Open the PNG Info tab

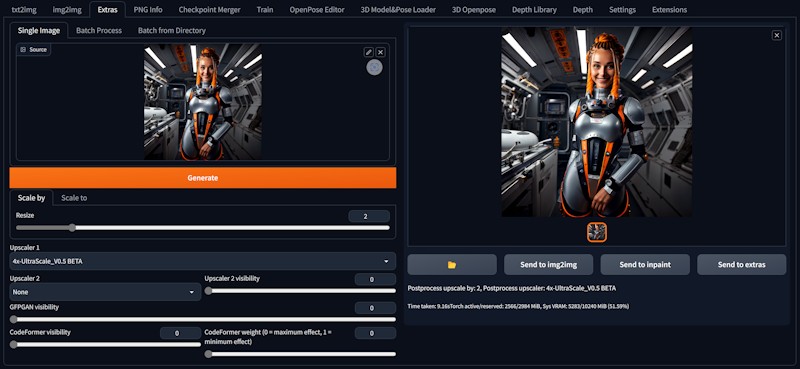pyautogui.click(x=148, y=10)
